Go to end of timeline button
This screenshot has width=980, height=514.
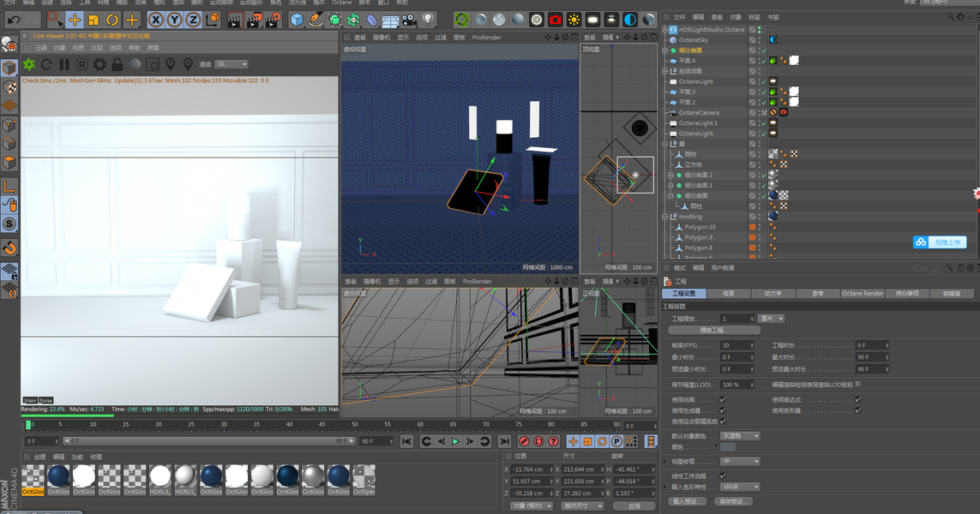point(504,441)
